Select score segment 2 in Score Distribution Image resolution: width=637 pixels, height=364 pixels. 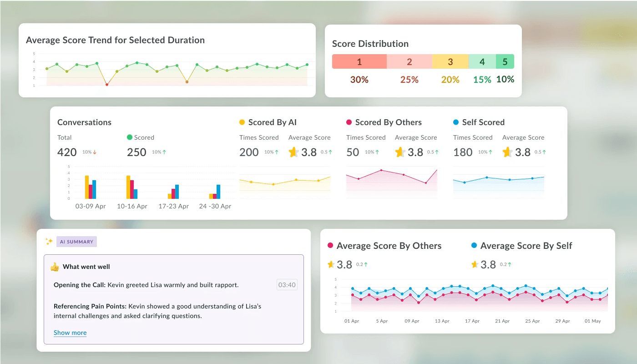(x=409, y=62)
